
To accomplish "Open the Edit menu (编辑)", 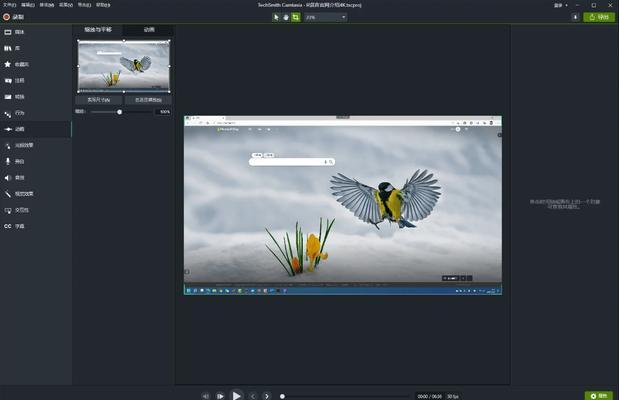I will pyautogui.click(x=28, y=5).
